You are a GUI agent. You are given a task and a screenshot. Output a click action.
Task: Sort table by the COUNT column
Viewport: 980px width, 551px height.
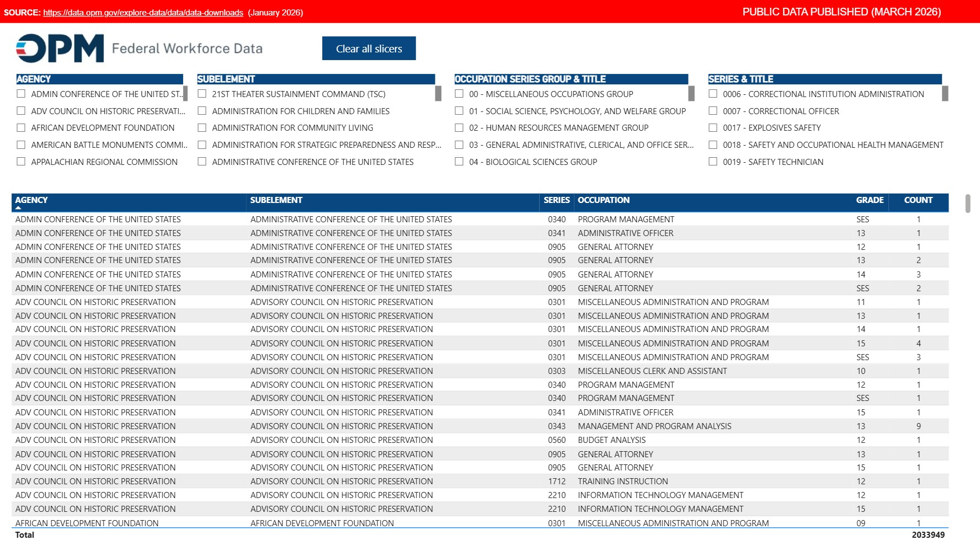pyautogui.click(x=917, y=200)
